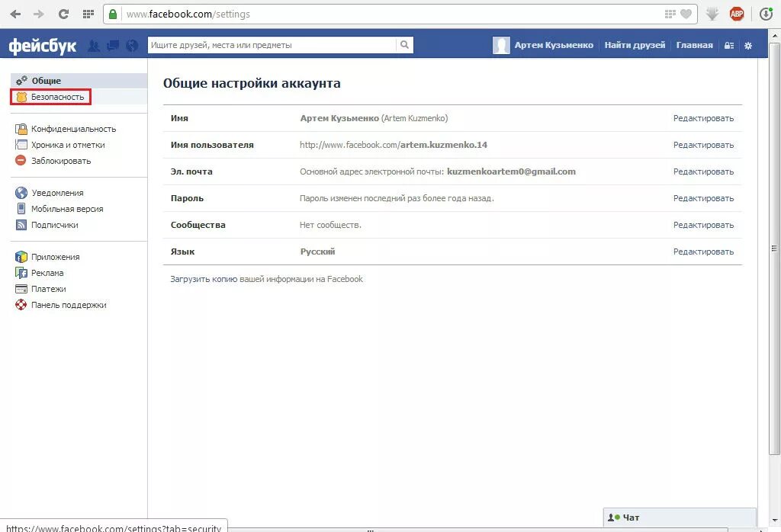781x532 pixels.
Task: Click the grey arrow extension icon
Action: 712,14
